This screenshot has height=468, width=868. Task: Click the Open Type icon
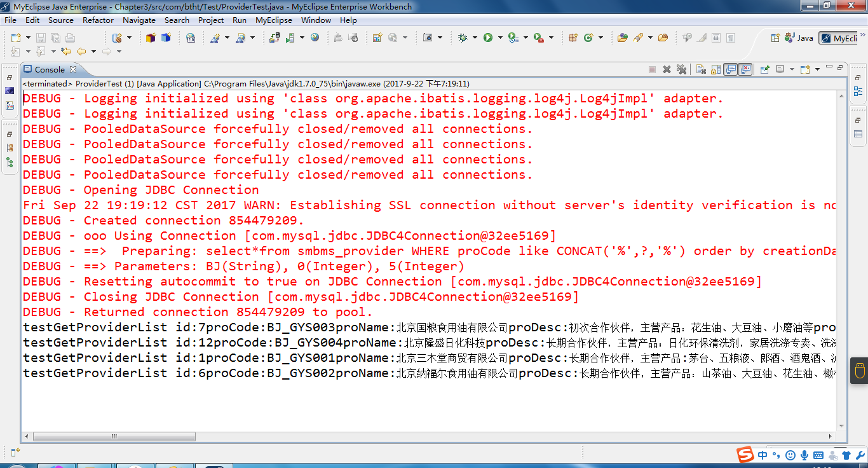(623, 38)
